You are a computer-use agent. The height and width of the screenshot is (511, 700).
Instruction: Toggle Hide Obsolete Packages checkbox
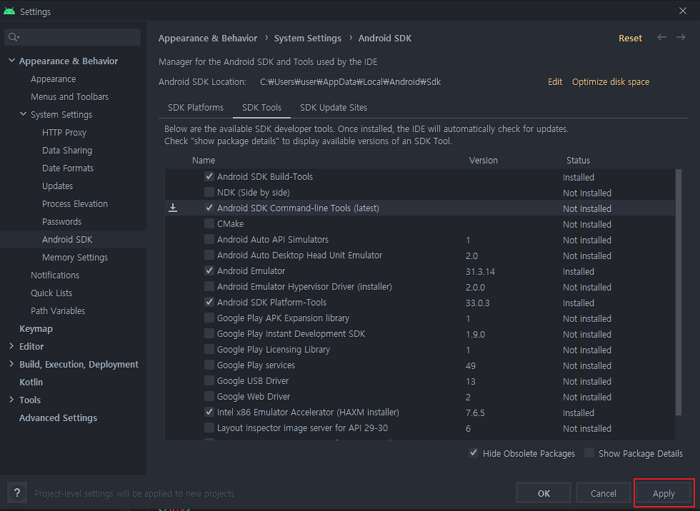click(474, 453)
